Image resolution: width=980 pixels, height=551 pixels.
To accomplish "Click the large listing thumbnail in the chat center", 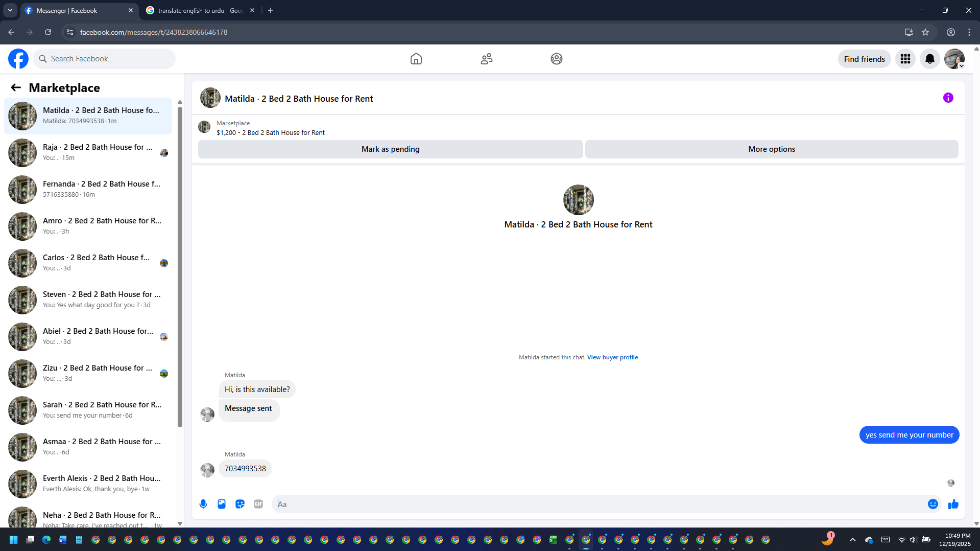I will tap(578, 200).
